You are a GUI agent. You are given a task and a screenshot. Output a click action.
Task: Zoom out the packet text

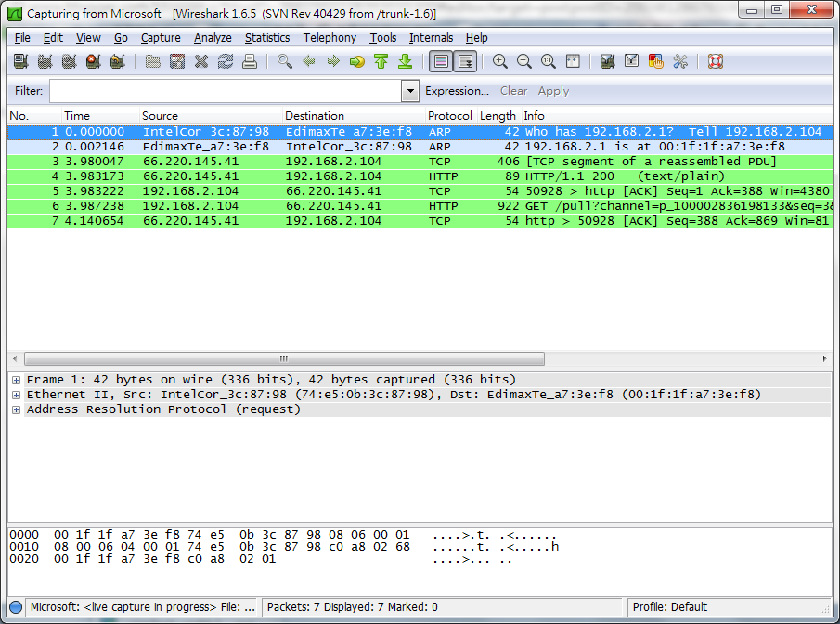(523, 61)
